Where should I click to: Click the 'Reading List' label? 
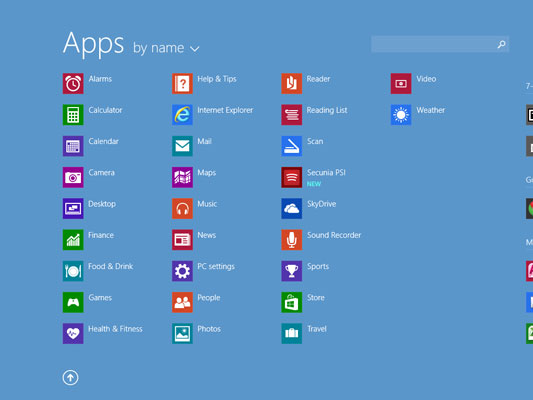pos(327,110)
